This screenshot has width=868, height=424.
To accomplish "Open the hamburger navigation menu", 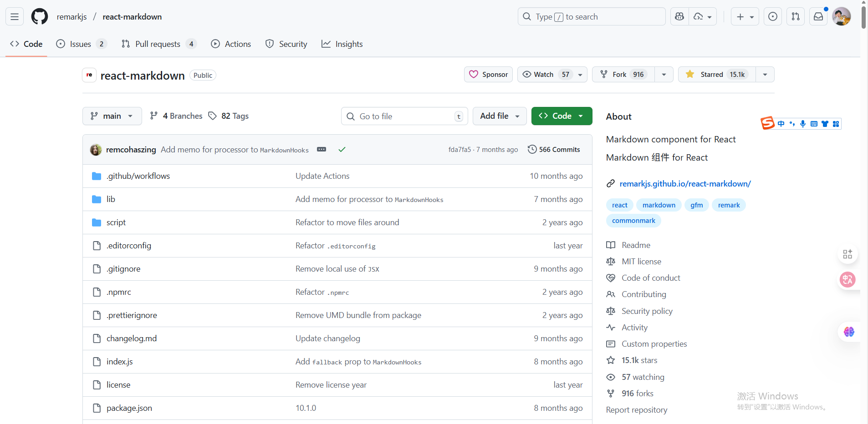I will pos(15,17).
